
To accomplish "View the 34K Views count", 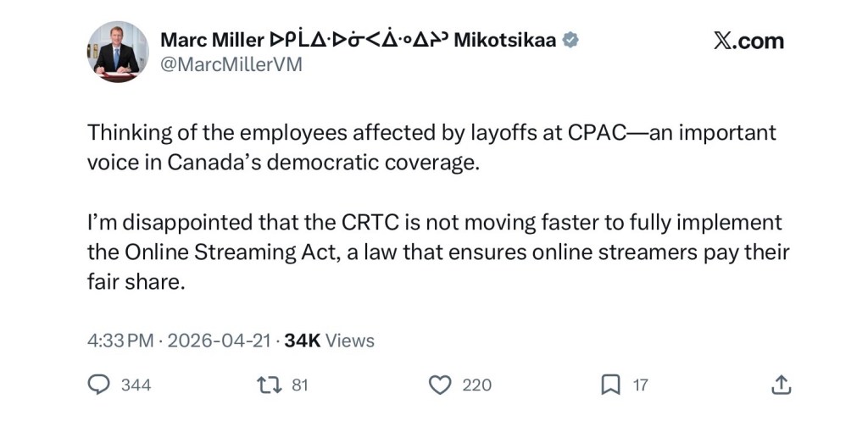I will [x=329, y=341].
